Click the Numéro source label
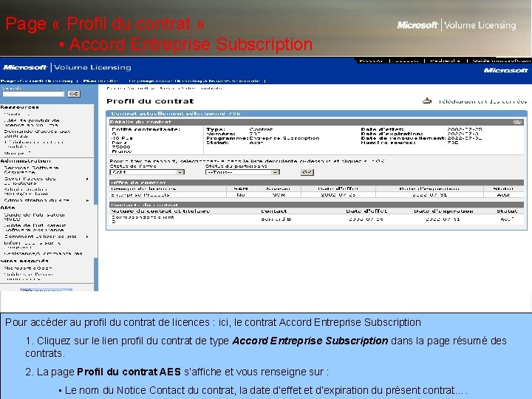 point(388,143)
